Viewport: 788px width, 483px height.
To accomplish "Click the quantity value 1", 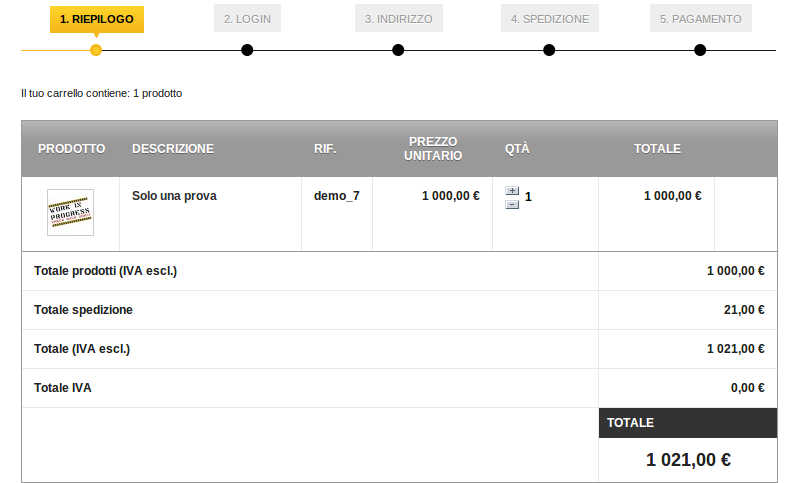I will coord(528,197).
